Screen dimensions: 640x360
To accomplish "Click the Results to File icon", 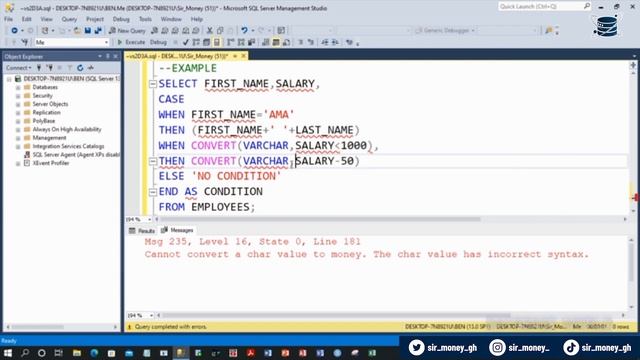I will [x=287, y=42].
